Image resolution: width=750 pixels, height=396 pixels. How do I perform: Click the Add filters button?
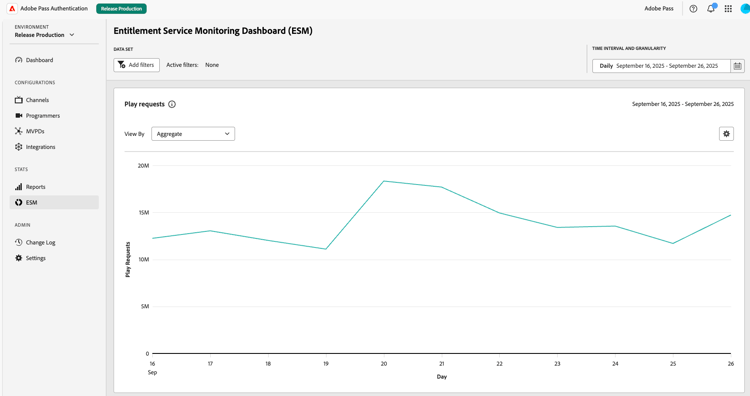tap(136, 65)
